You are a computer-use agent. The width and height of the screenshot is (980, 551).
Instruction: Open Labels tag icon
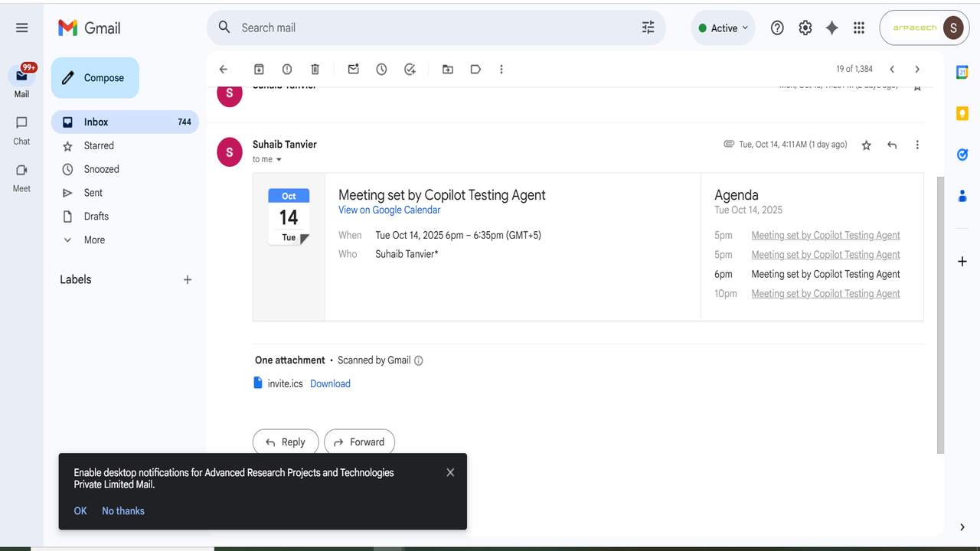[x=475, y=70]
